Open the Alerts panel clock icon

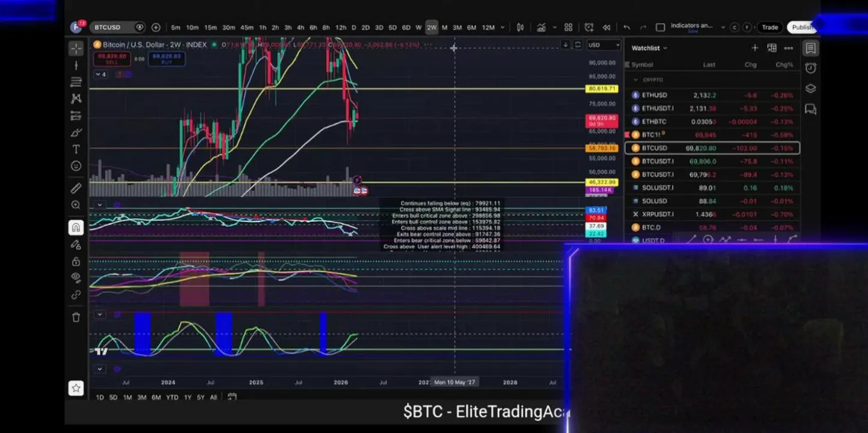810,68
